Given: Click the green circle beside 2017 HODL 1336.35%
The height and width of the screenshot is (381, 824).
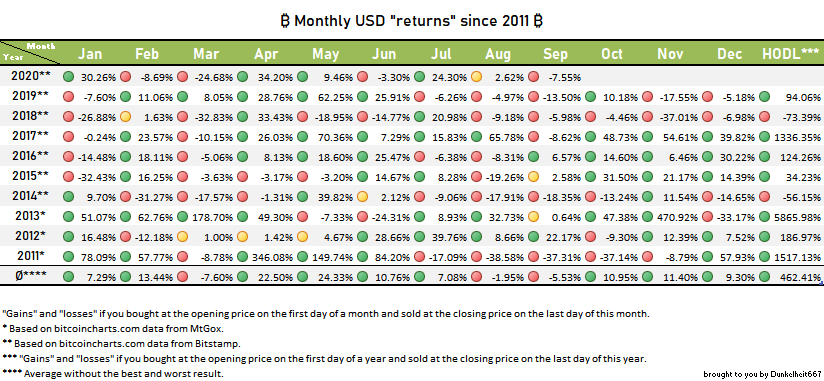Looking at the screenshot, I should pyautogui.click(x=765, y=137).
